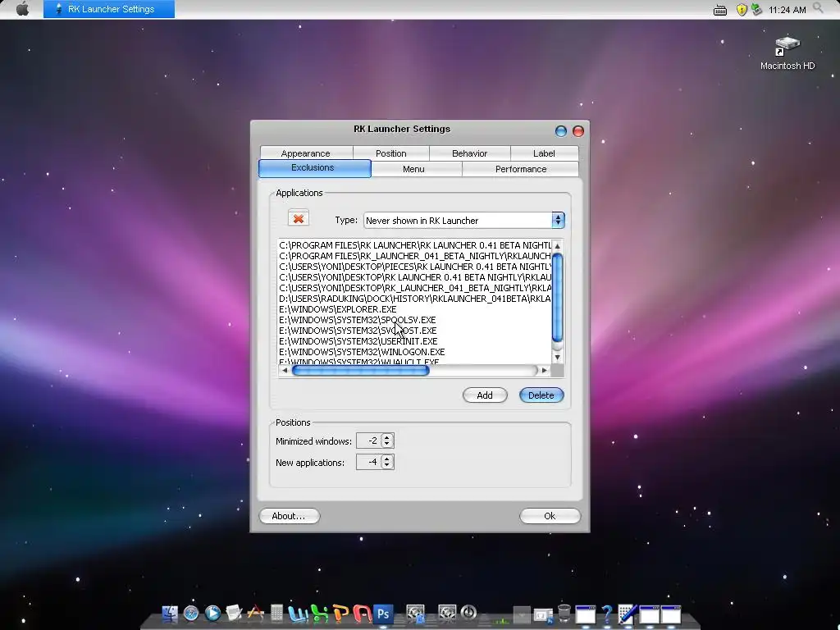Open the orange PowerPoint 'P' dock icon
Image resolution: width=840 pixels, height=630 pixels.
click(x=340, y=613)
